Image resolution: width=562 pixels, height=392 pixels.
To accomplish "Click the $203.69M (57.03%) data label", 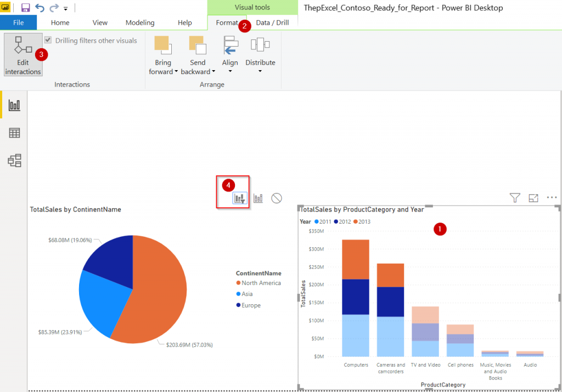I will click(189, 345).
